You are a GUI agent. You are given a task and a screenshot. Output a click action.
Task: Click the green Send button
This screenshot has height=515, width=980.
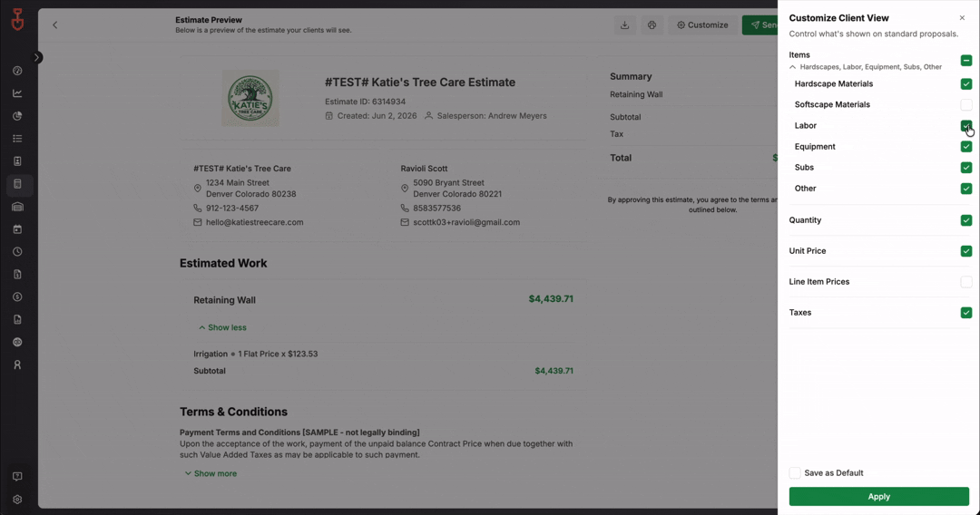[x=760, y=25]
